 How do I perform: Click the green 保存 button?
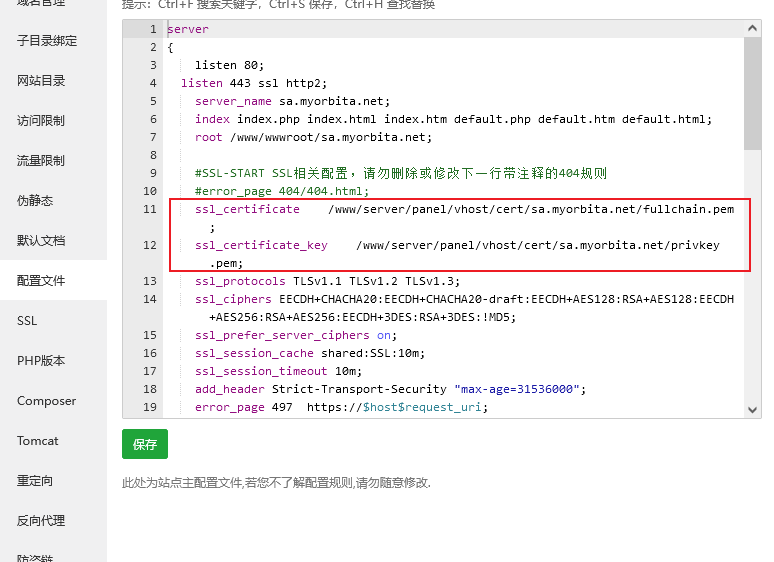[x=145, y=445]
